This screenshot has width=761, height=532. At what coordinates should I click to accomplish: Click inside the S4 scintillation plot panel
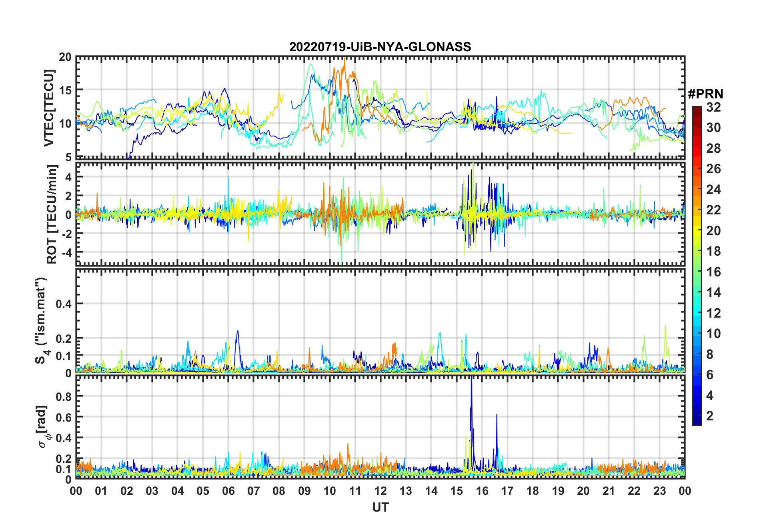pyautogui.click(x=380, y=320)
